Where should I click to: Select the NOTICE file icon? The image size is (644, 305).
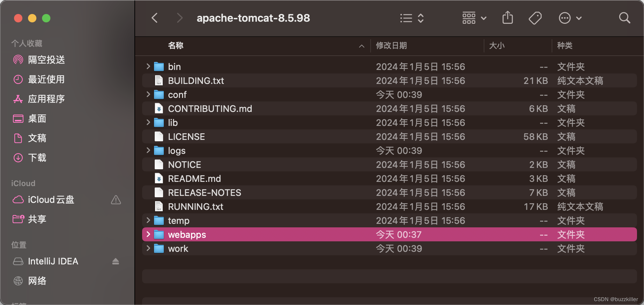click(159, 164)
